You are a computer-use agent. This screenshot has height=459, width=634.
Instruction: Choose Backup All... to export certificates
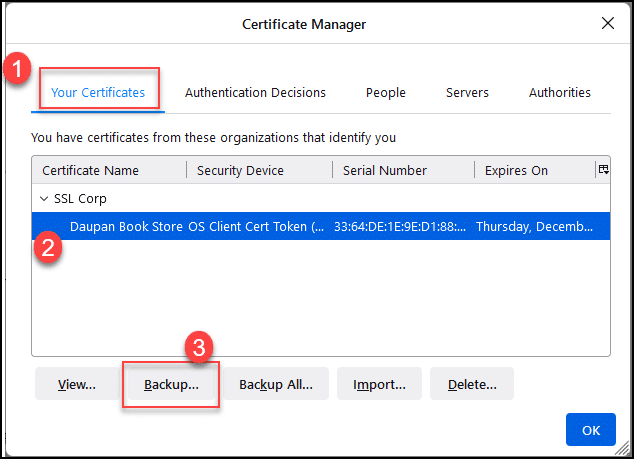point(275,384)
